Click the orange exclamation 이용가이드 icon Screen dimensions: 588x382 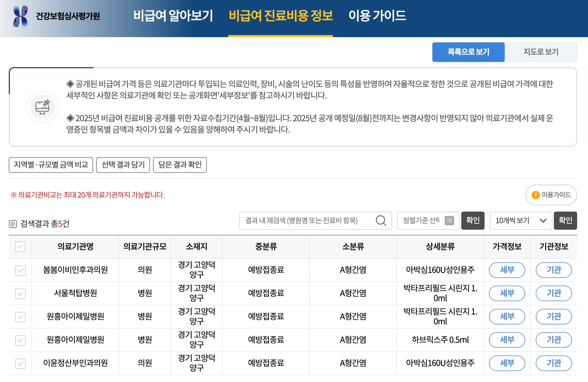click(x=535, y=195)
